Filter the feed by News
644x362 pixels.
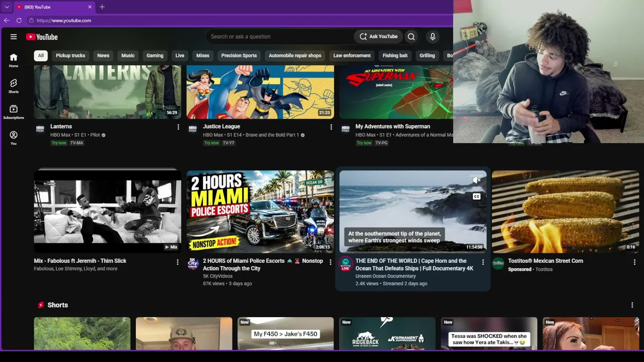click(103, 55)
